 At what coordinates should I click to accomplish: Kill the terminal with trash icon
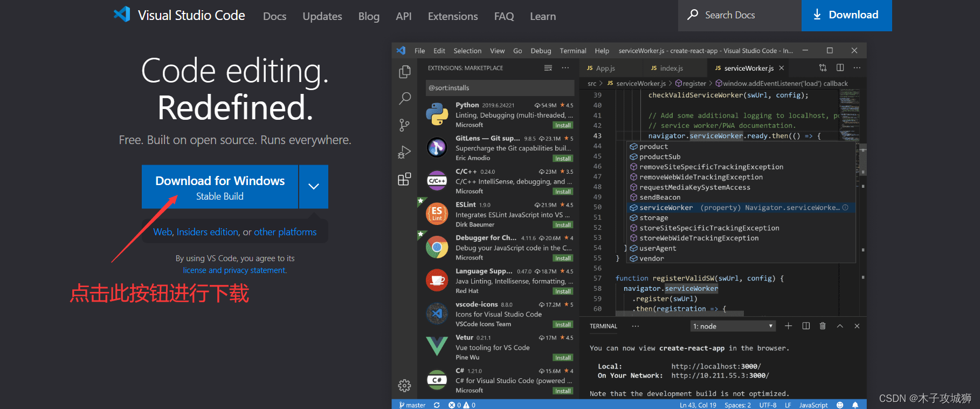pos(823,326)
